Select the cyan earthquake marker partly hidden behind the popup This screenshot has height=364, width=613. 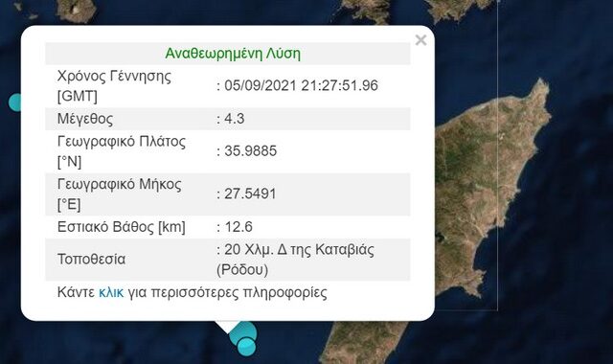(x=15, y=102)
